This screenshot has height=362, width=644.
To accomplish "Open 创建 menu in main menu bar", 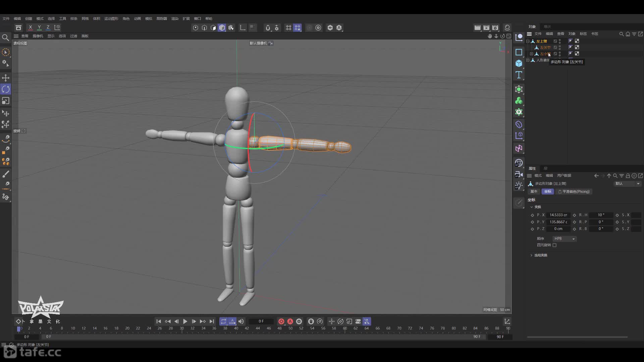I will [29, 19].
